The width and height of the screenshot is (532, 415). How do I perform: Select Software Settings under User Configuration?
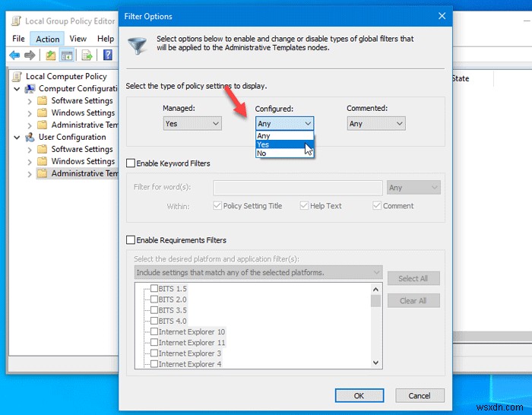[x=82, y=149]
